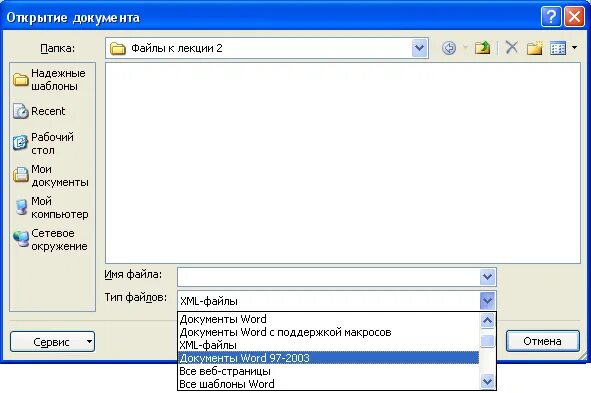The width and height of the screenshot is (591, 393).
Task: Click the Отмена button
Action: [x=542, y=341]
